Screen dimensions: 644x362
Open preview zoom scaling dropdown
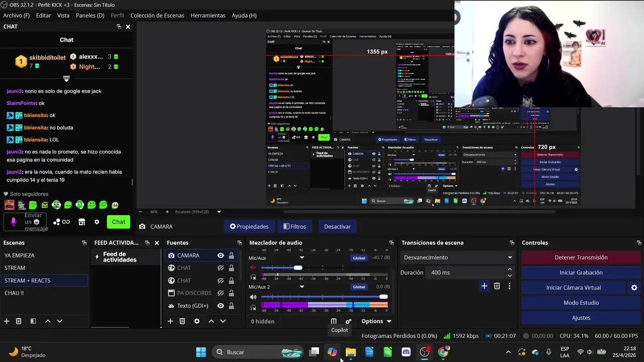[219, 212]
